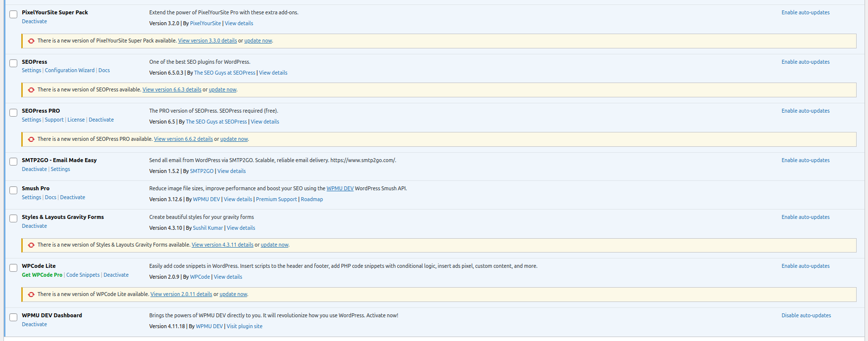
Task: Deactivate the SEOPress PRO plugin
Action: pos(101,120)
